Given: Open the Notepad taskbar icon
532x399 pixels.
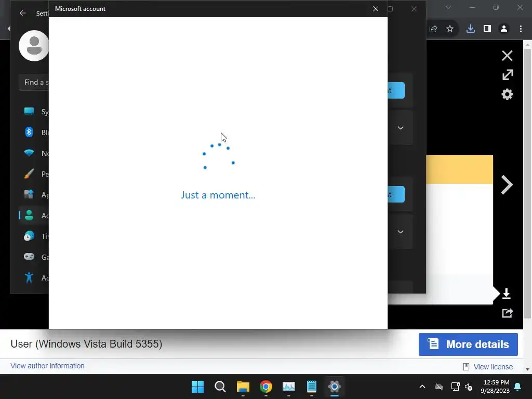Looking at the screenshot, I should coord(312,387).
